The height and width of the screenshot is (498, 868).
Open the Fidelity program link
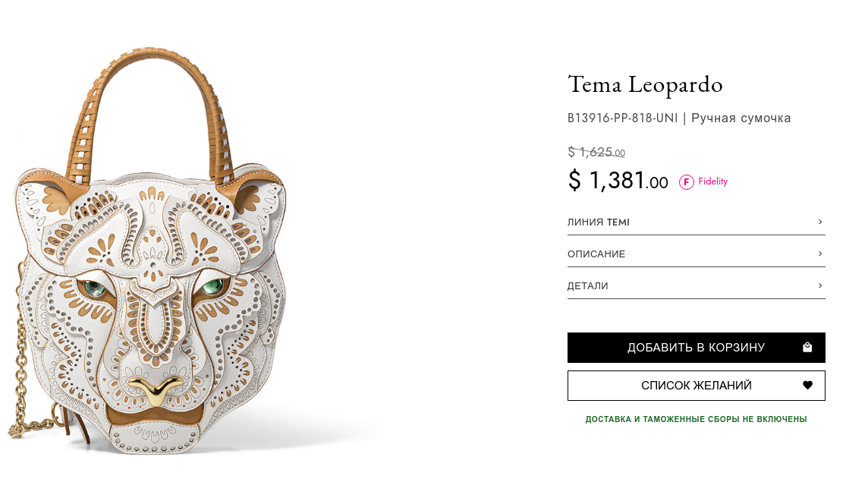click(x=712, y=181)
